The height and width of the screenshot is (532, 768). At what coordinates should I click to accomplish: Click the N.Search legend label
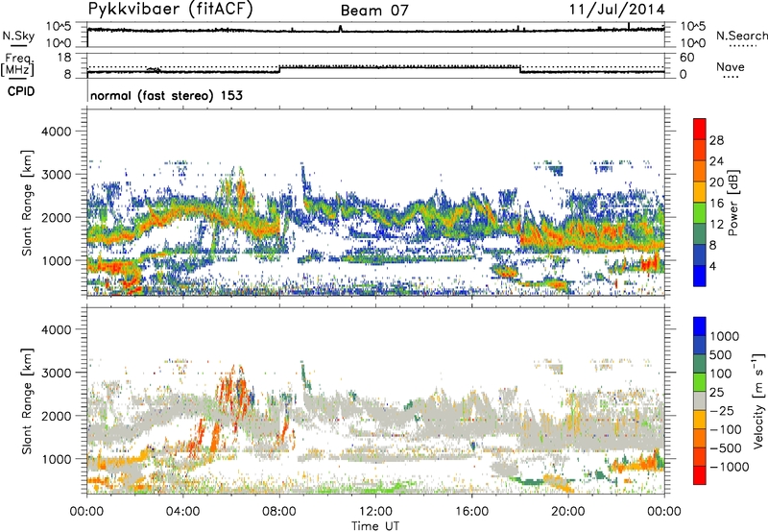tap(741, 36)
